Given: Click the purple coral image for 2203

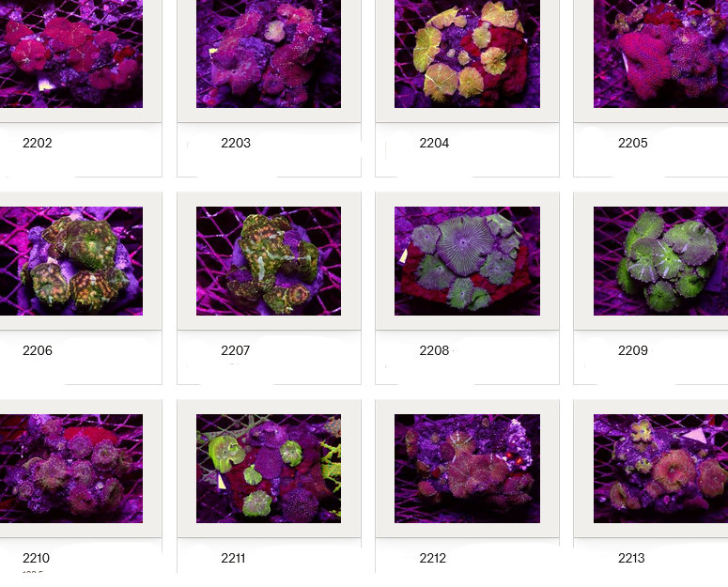Looking at the screenshot, I should coord(269,54).
